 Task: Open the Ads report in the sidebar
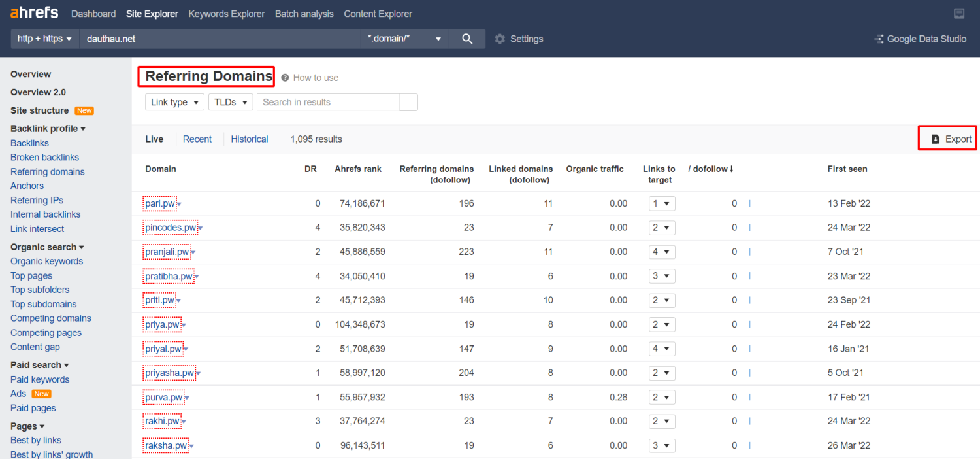click(x=18, y=394)
